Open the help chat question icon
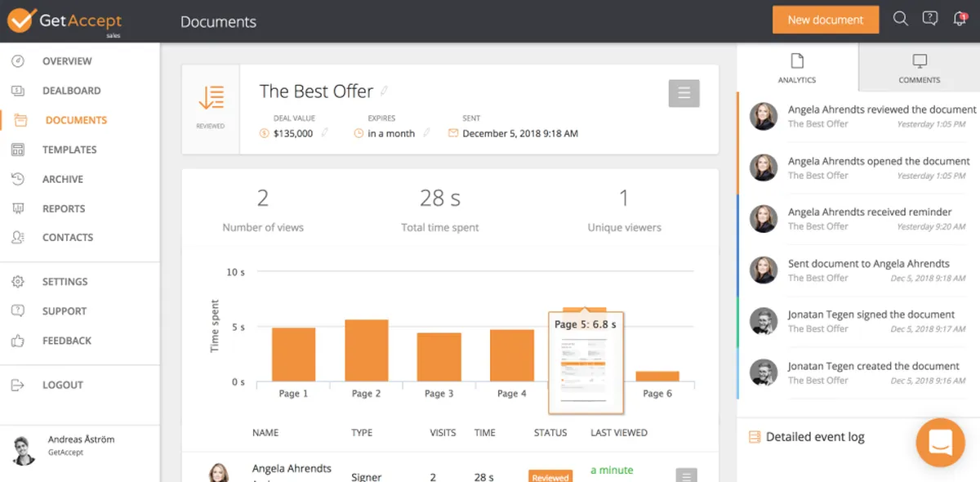Viewport: 980px width, 482px height. coord(929,19)
